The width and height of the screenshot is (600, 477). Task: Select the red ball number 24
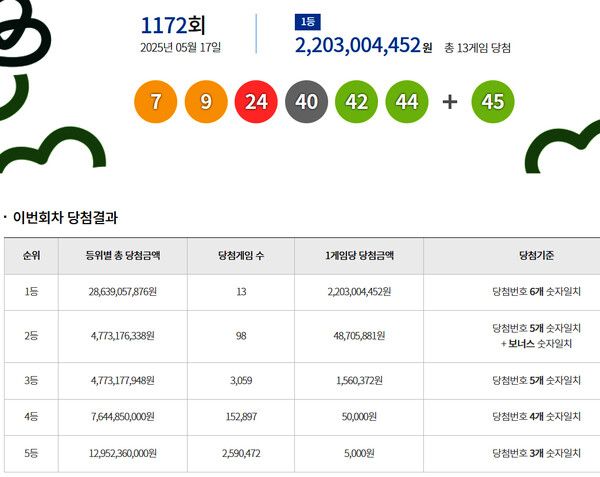click(256, 102)
